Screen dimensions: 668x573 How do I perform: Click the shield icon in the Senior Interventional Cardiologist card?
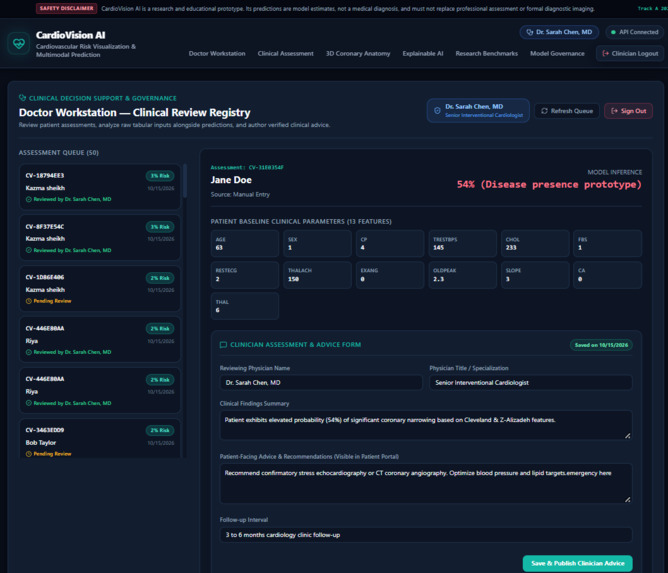click(x=437, y=111)
